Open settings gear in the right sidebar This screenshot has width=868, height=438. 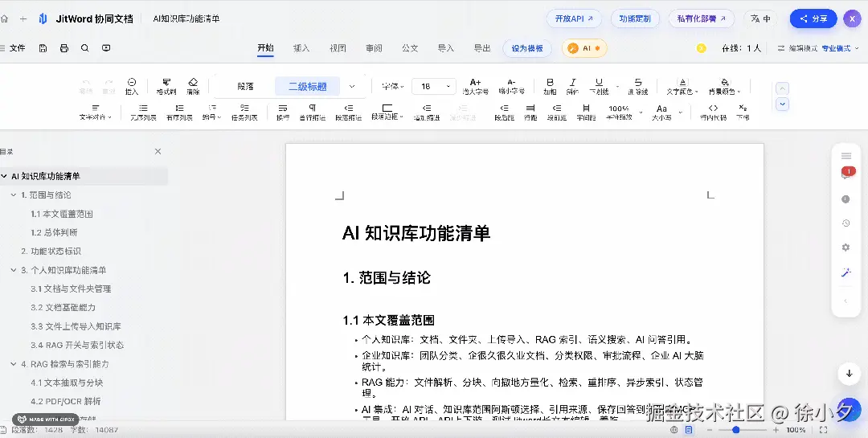click(x=845, y=248)
